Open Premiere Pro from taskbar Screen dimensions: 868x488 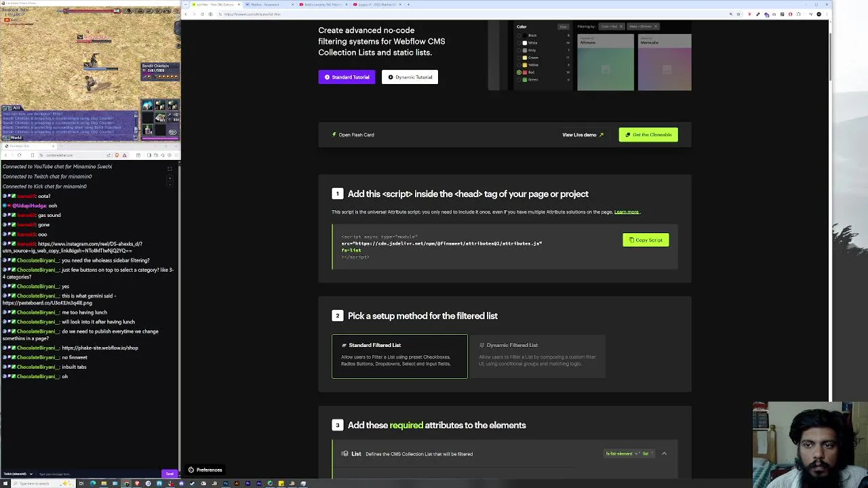click(x=248, y=483)
